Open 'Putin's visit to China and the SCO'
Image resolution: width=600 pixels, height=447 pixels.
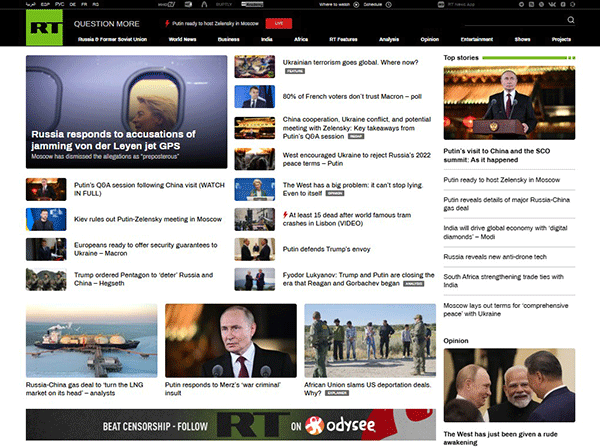tap(497, 155)
